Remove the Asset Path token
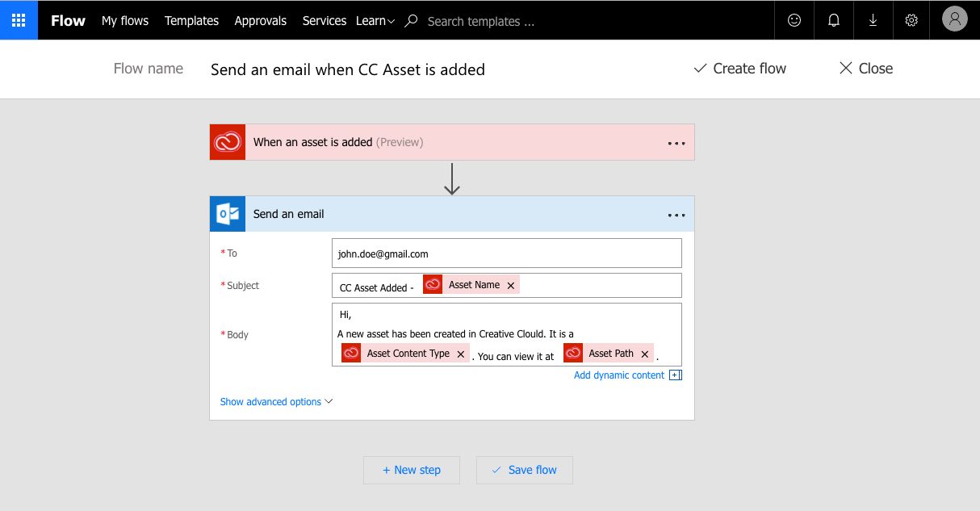Viewport: 980px width, 511px height. pos(645,354)
